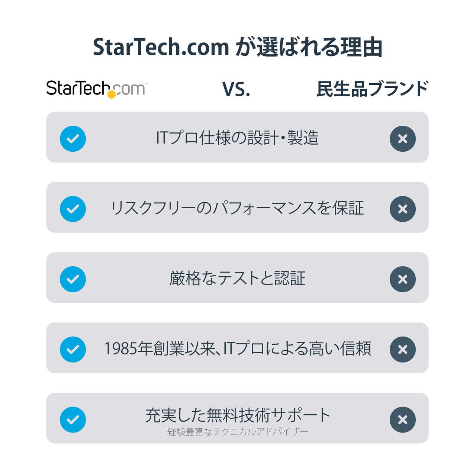Click the StarTech.com logo

point(96,89)
